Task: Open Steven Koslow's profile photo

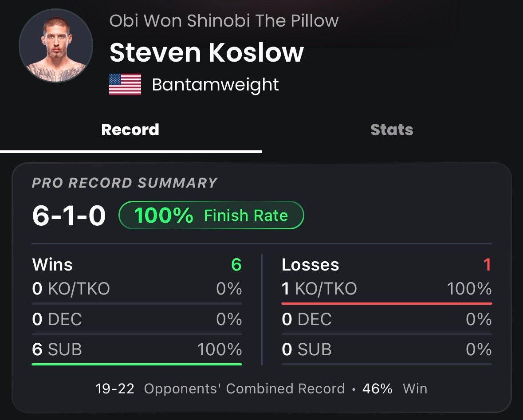Action: (56, 46)
